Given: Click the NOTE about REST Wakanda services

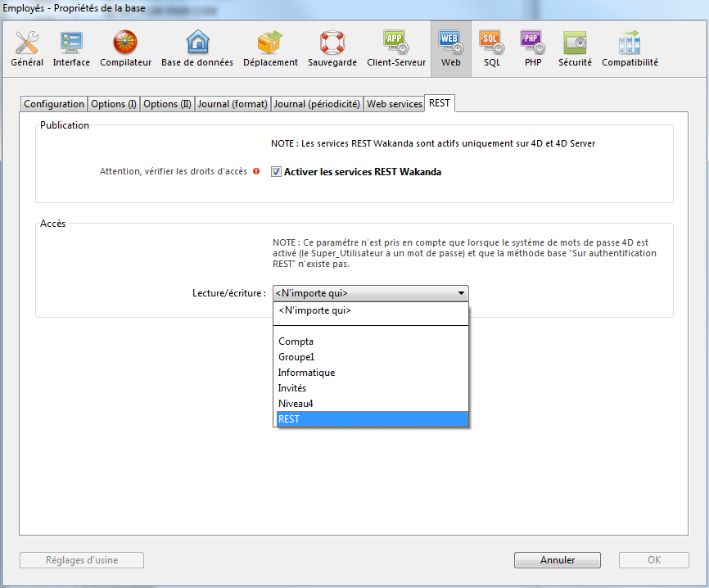Looking at the screenshot, I should [x=433, y=143].
